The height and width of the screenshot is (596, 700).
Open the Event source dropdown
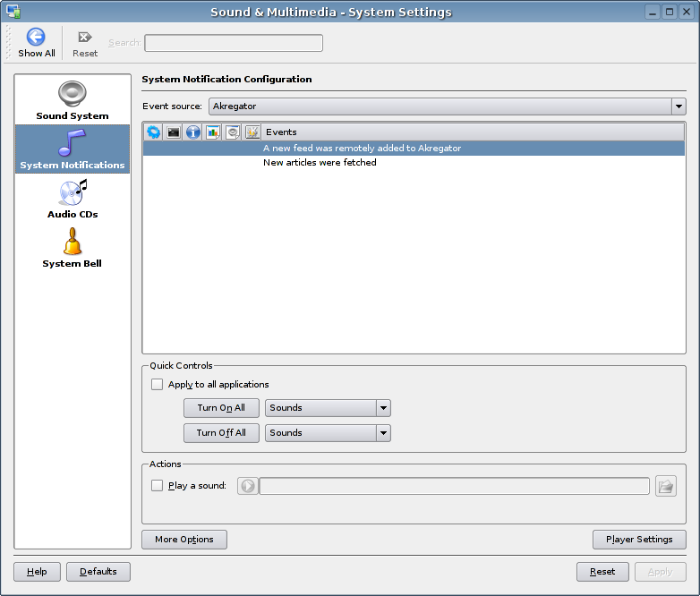[447, 106]
